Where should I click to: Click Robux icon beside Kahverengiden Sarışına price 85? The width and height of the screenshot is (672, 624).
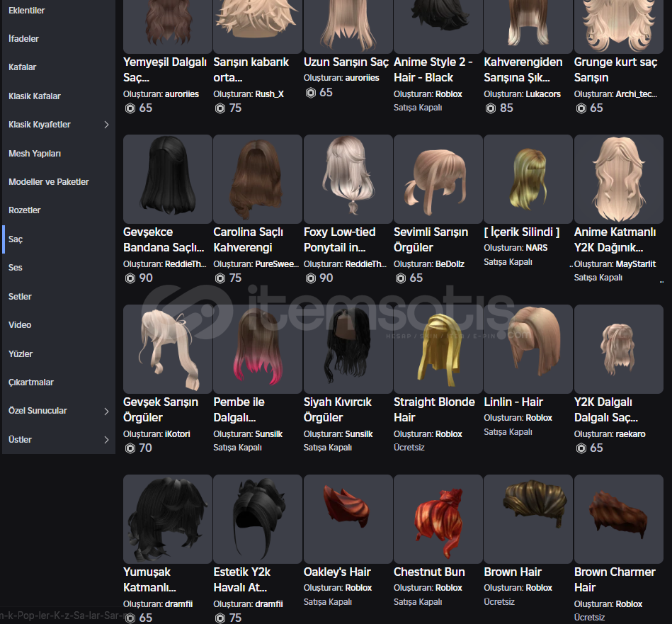490,108
